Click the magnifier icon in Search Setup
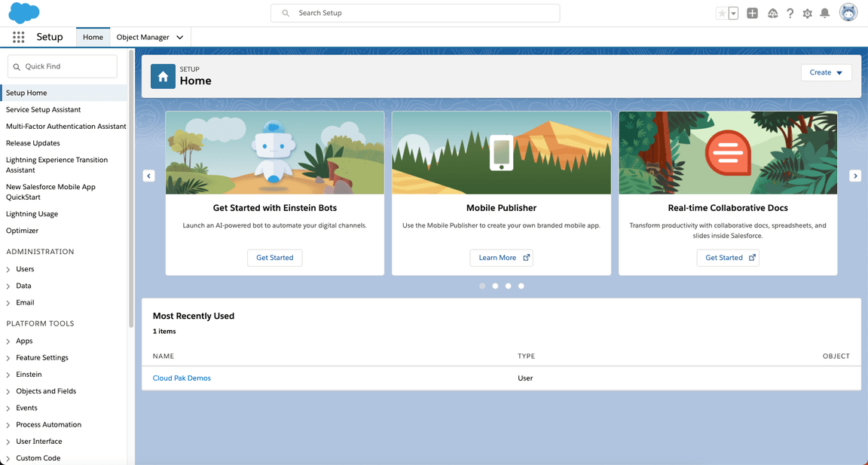This screenshot has height=465, width=868. pos(286,13)
